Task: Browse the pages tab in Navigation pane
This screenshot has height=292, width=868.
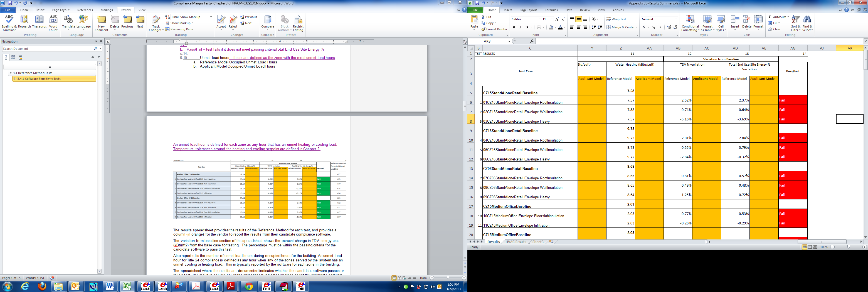Action: (13, 58)
